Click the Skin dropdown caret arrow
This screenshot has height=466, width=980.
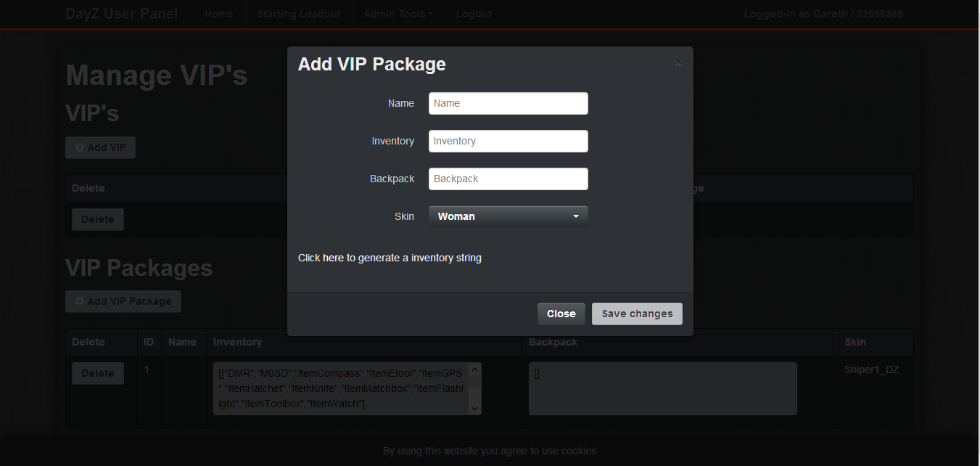(576, 216)
